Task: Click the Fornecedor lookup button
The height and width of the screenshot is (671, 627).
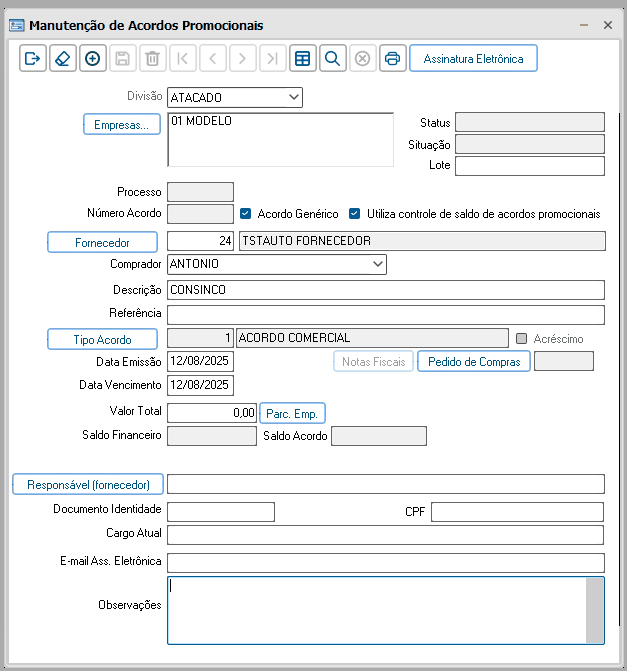Action: point(102,243)
